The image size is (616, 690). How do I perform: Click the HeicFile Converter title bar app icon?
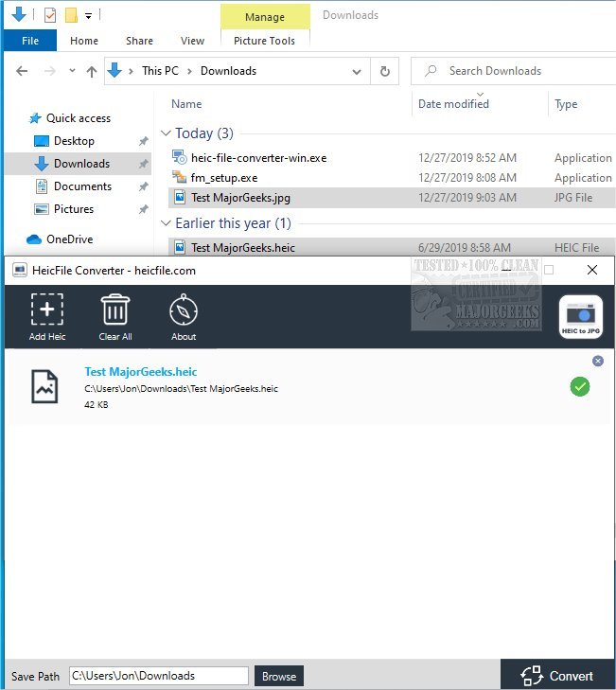tap(20, 270)
